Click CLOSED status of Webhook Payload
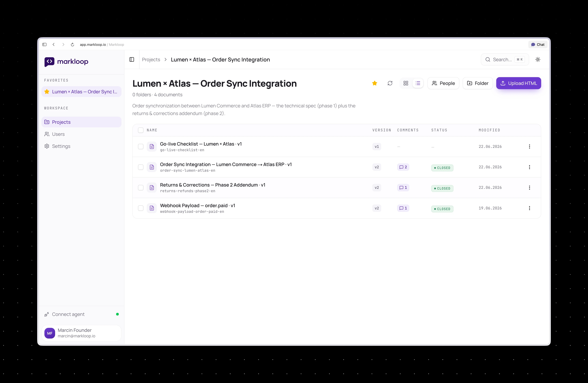588x383 pixels. (x=442, y=209)
